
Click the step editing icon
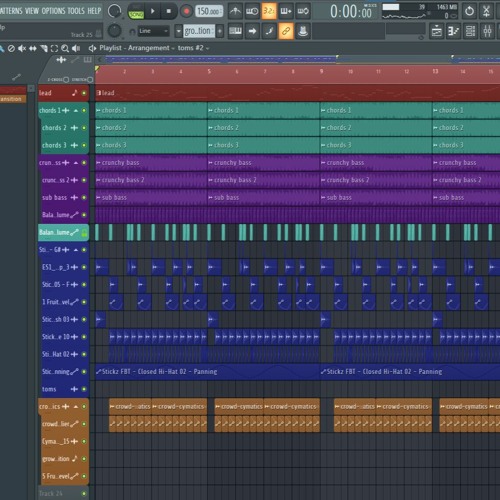(x=269, y=31)
